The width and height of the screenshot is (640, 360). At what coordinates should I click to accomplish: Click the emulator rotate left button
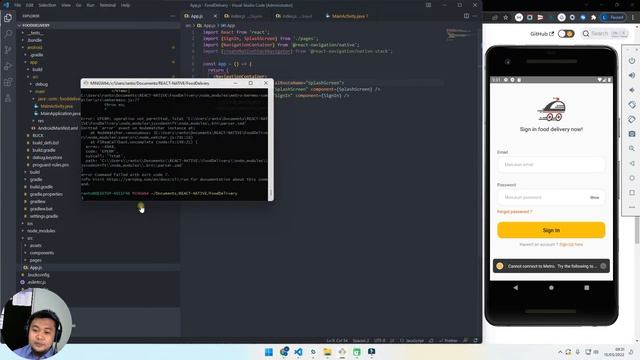632,104
